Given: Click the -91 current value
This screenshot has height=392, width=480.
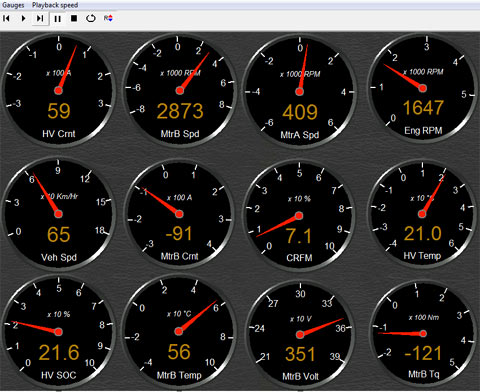Looking at the screenshot, I should (179, 233).
